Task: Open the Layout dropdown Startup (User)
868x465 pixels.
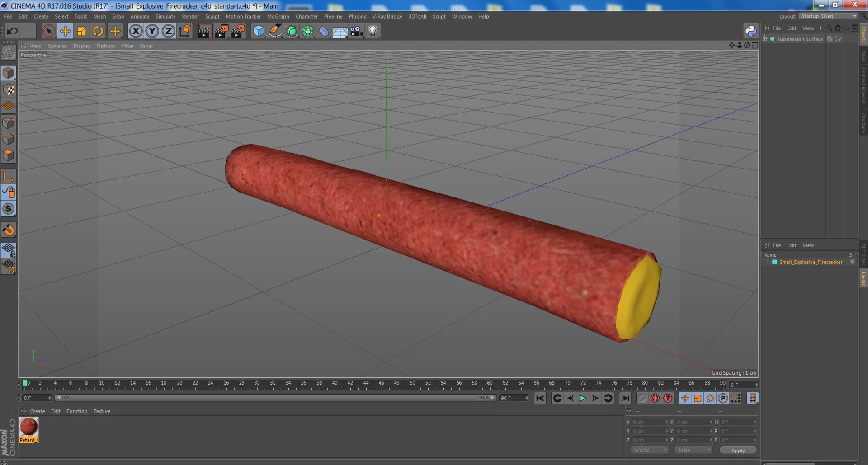Action: tap(828, 16)
